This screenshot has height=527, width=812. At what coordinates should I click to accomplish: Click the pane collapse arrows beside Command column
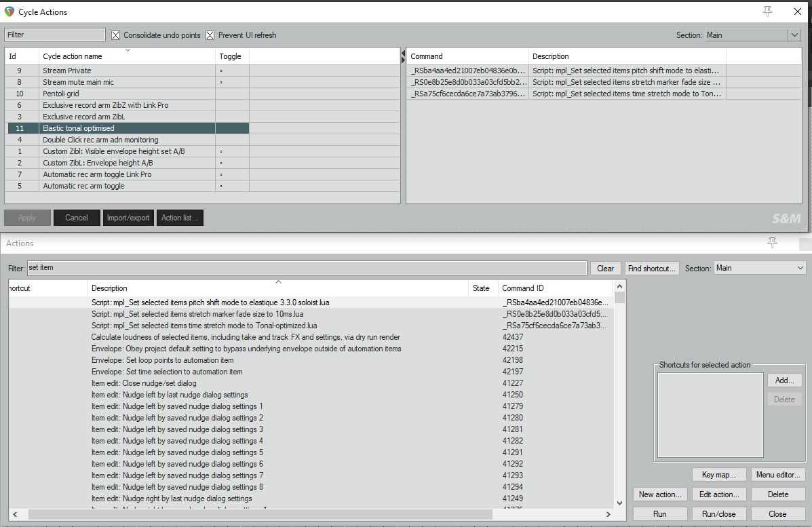[403, 56]
